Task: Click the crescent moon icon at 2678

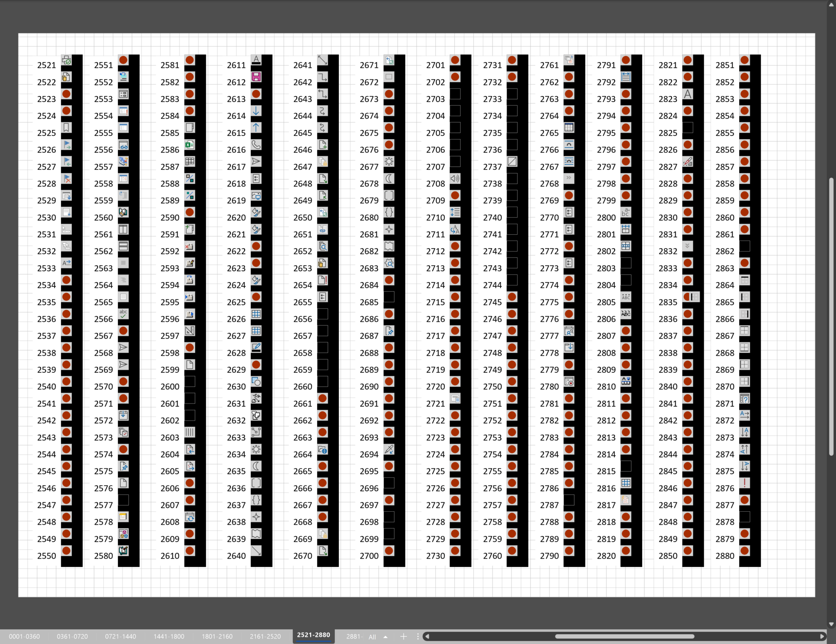Action: (x=389, y=178)
